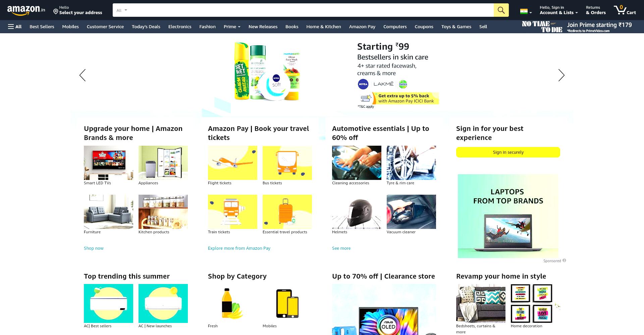The image size is (644, 335).
Task: Open the shopping cart icon
Action: pyautogui.click(x=625, y=10)
